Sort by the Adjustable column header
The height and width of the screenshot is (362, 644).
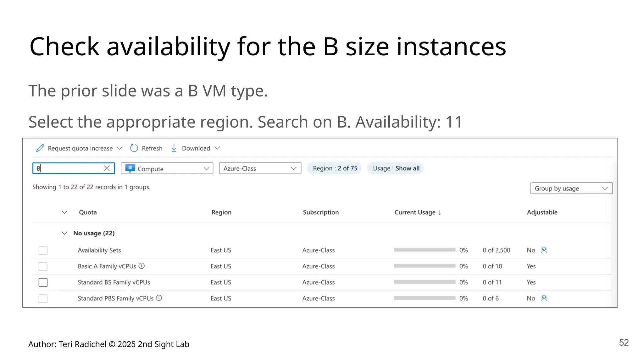coord(542,212)
